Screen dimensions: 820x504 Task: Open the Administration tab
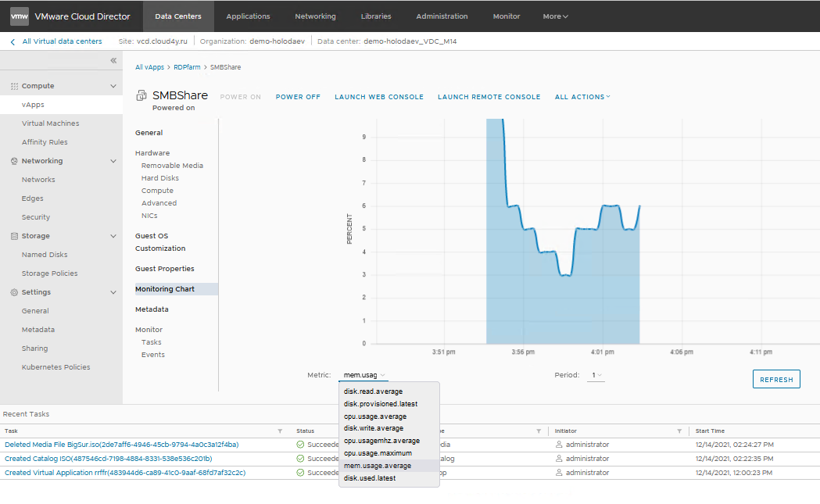pos(442,16)
